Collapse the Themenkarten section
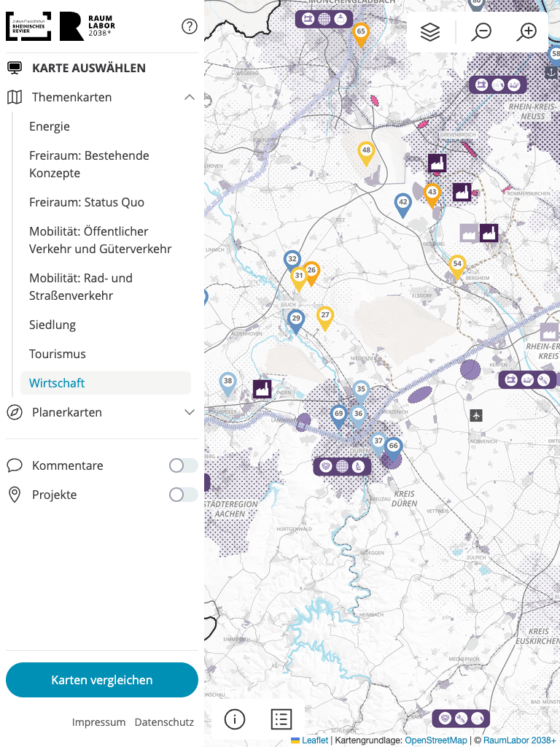Image resolution: width=560 pixels, height=747 pixels. coord(190,97)
